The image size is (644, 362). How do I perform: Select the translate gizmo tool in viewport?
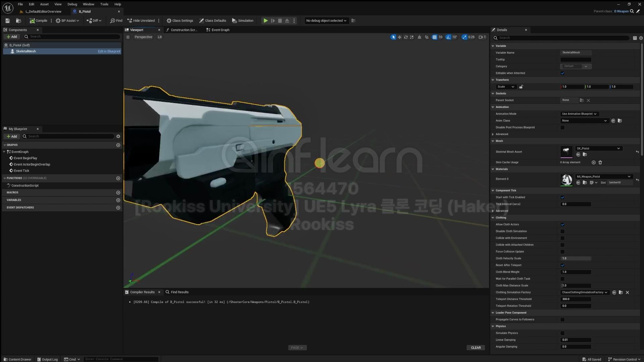399,37
